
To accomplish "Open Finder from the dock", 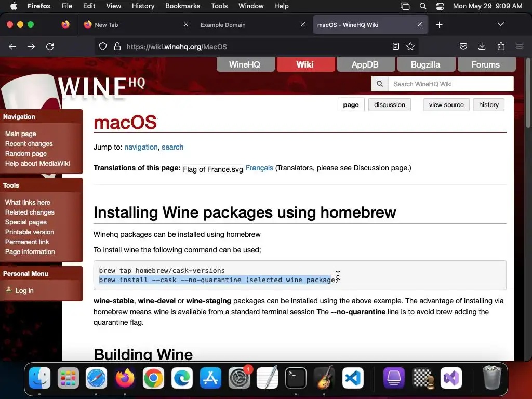I will pyautogui.click(x=39, y=378).
